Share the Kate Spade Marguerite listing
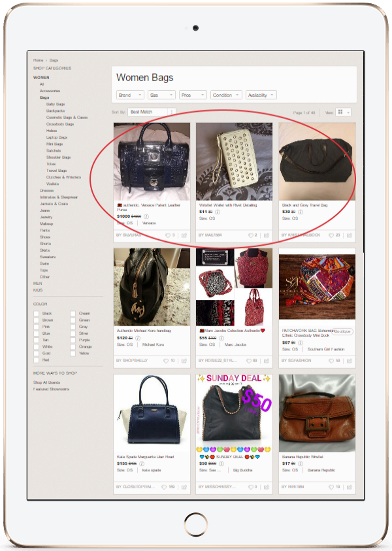 click(x=184, y=487)
